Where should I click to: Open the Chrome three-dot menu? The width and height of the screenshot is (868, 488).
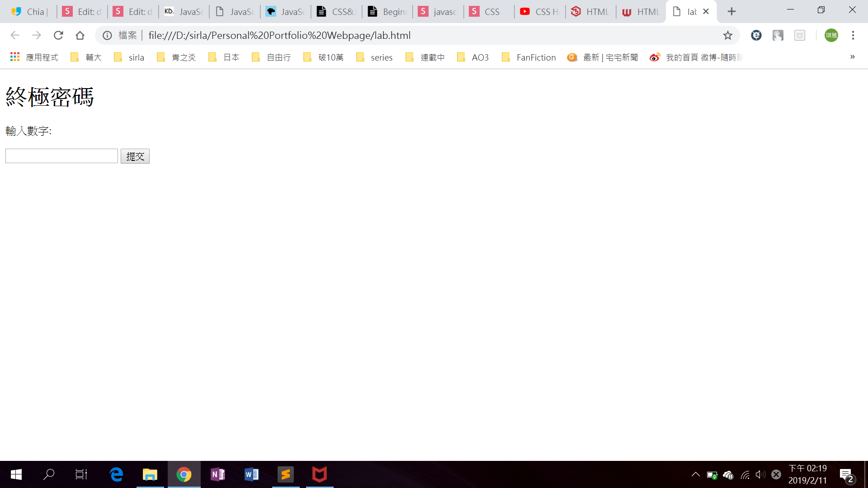(x=853, y=35)
